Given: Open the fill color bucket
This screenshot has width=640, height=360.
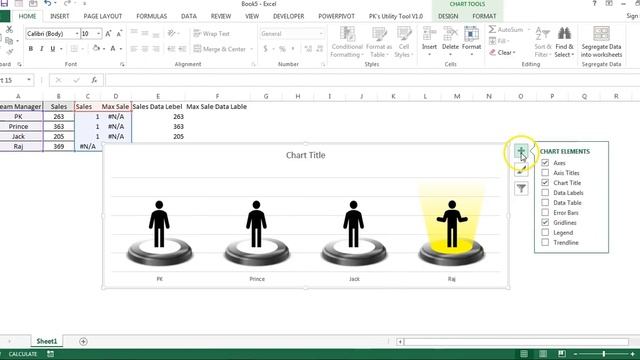Looking at the screenshot, I should (96, 49).
